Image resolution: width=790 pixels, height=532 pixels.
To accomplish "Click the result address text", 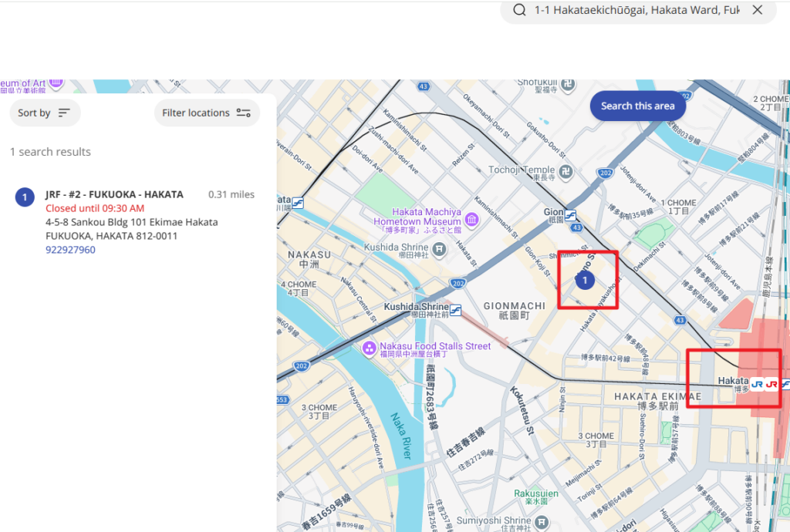I will [x=131, y=229].
